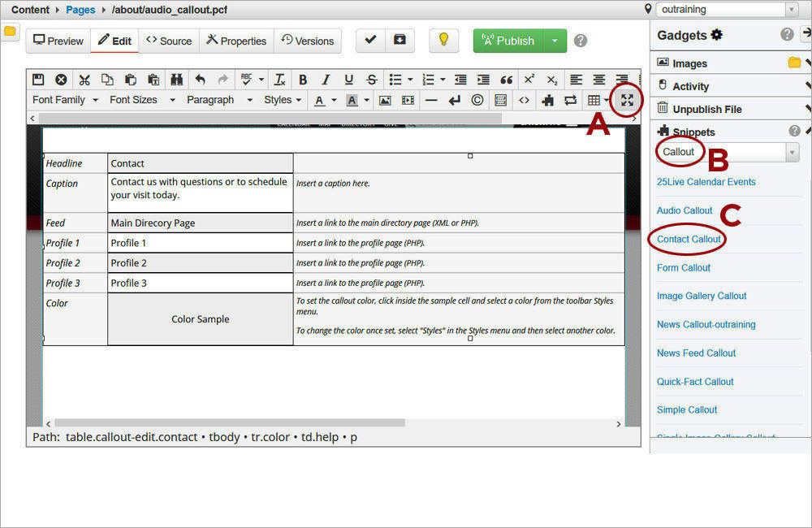Click the green Publish button
Viewport: 812px width, 528px height.
(x=508, y=41)
